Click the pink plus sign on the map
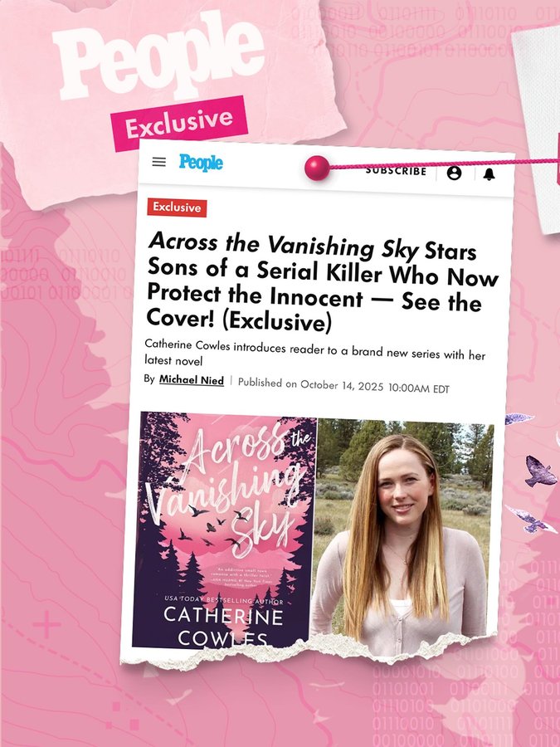 (46, 624)
